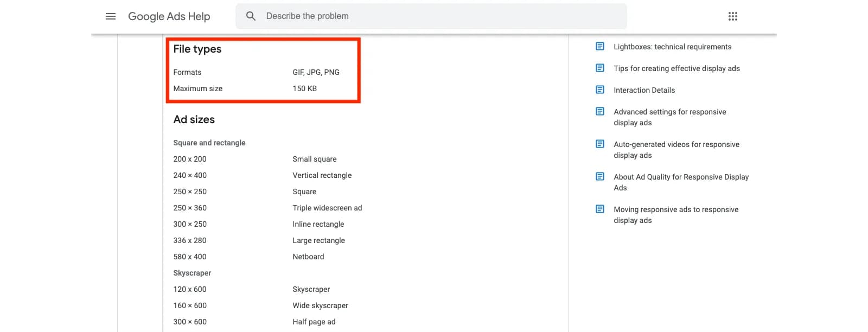Click the File types heading
Viewport: 868px width, 332px height.
coord(197,49)
